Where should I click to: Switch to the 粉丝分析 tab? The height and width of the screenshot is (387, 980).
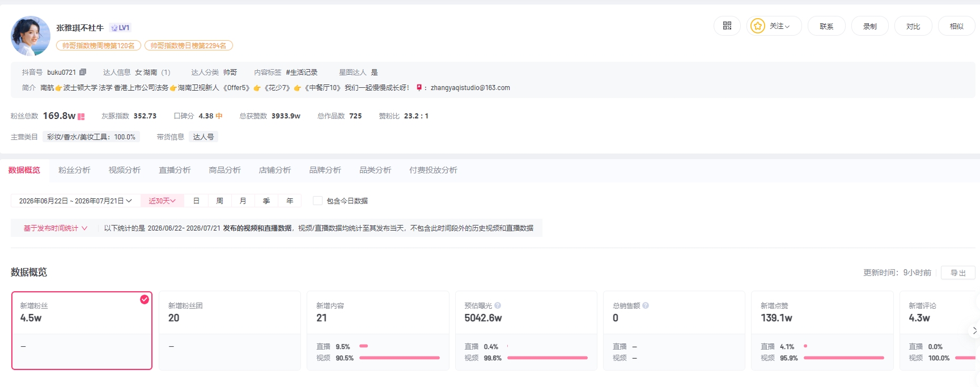tap(74, 170)
